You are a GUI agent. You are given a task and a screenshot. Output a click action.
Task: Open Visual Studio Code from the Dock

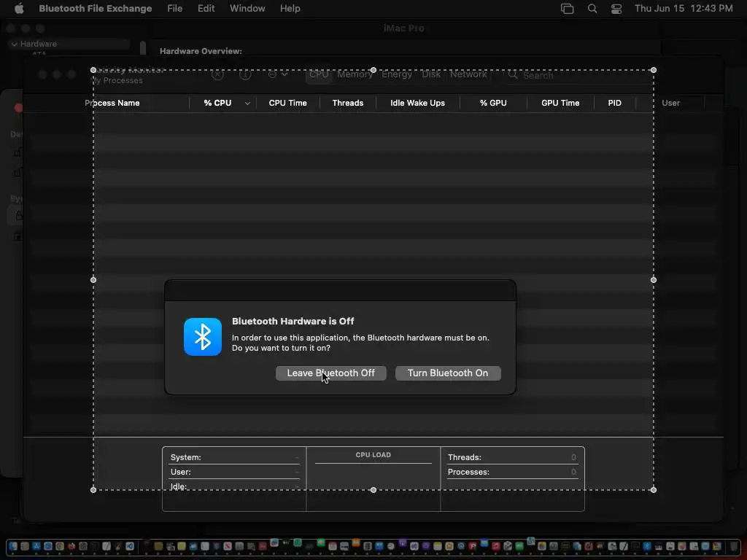tap(130, 546)
